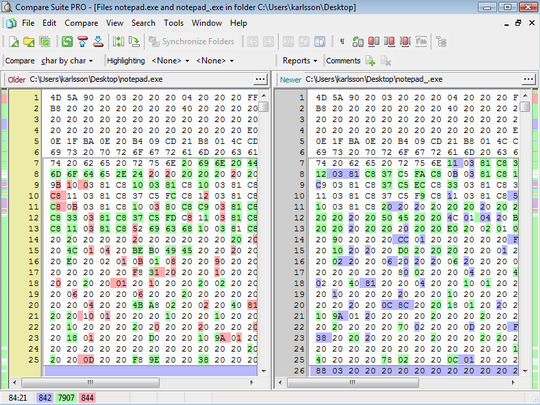Click the green arrows binary compare icon
The height and width of the screenshot is (405, 540).
coord(358,42)
